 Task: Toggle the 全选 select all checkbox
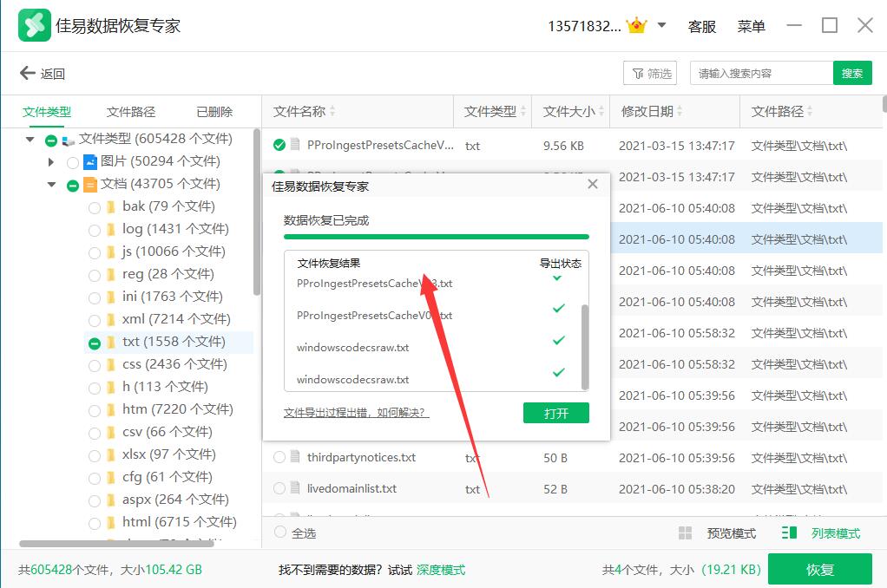(x=280, y=532)
